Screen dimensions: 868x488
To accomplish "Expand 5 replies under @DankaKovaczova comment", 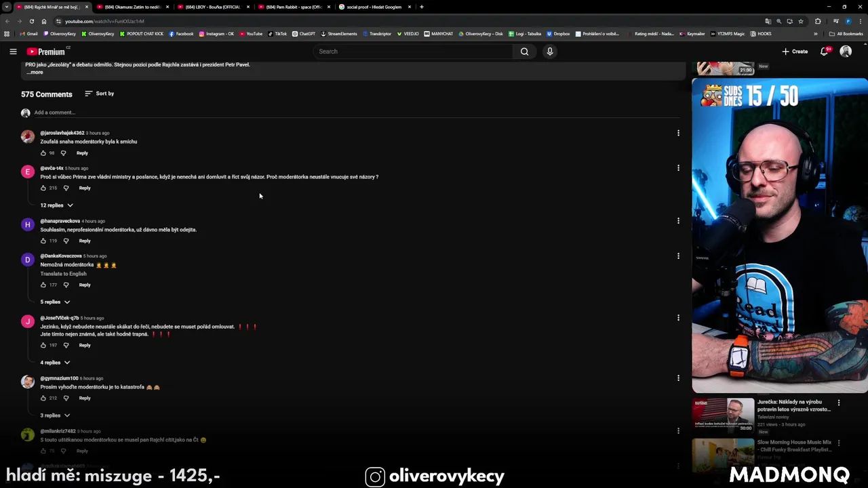I will (55, 302).
